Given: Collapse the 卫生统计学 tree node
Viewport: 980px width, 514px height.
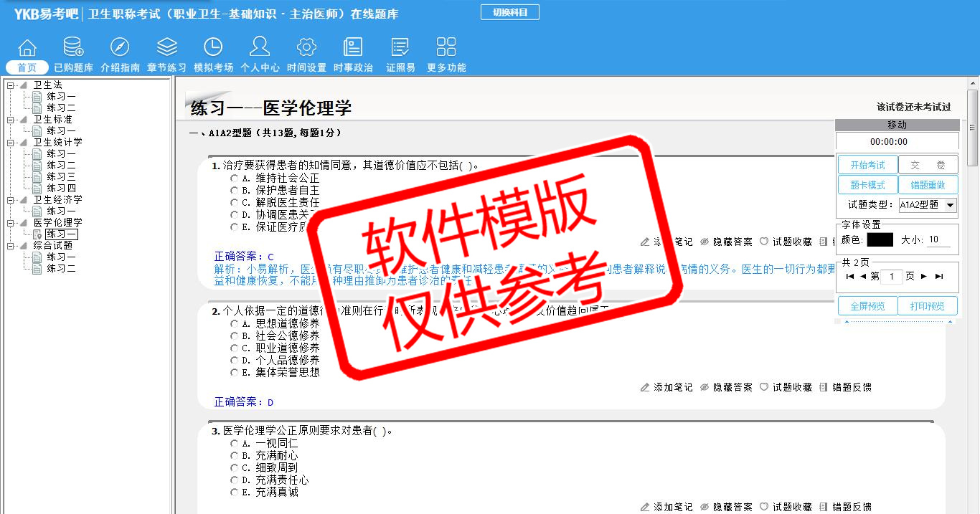Looking at the screenshot, I should 11,143.
